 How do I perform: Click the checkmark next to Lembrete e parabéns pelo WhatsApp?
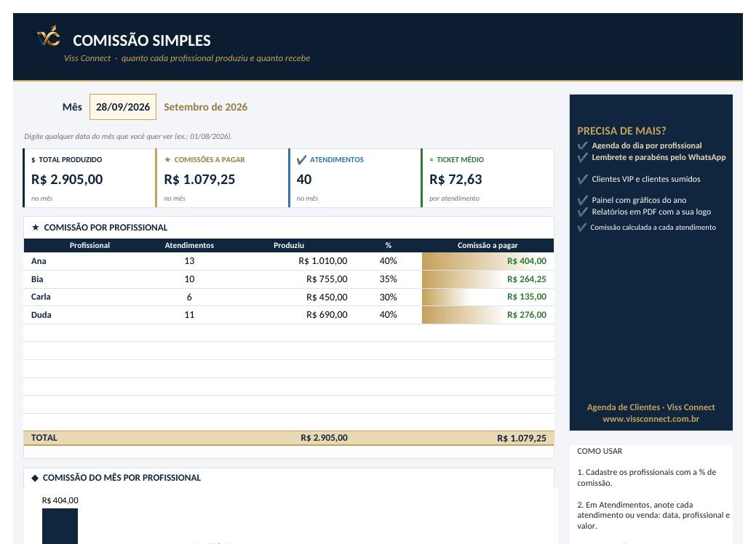(583, 157)
